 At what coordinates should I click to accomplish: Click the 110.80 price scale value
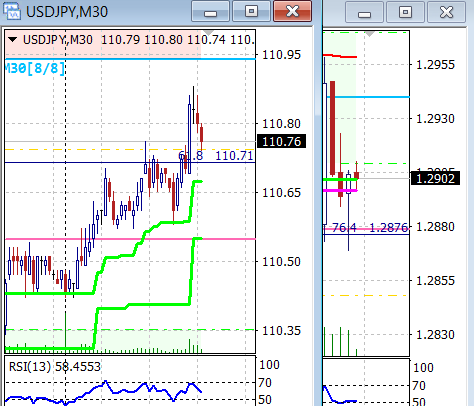tap(281, 124)
